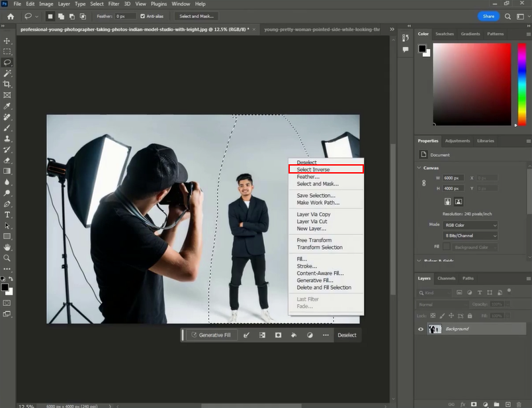Switch to the Channels tab
Screen dimensions: 532x408
coord(446,278)
